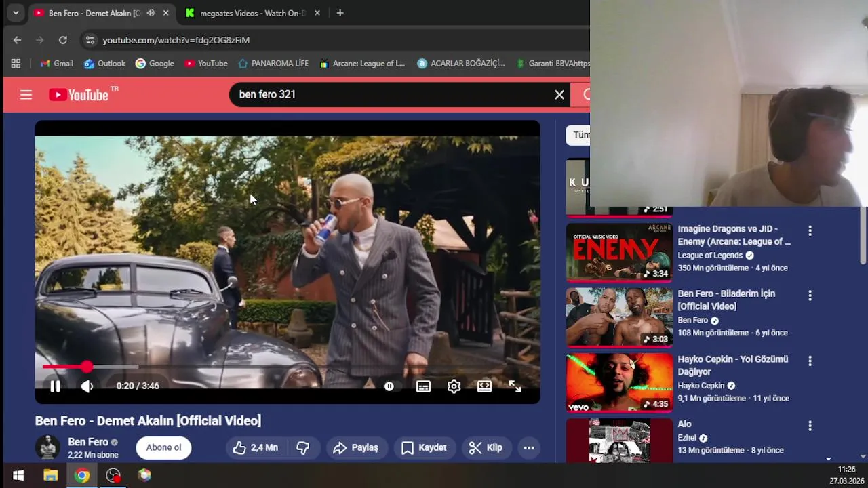This screenshot has width=868, height=488.
Task: Open the Imagine Dragons Enemy title link
Action: pos(734,235)
